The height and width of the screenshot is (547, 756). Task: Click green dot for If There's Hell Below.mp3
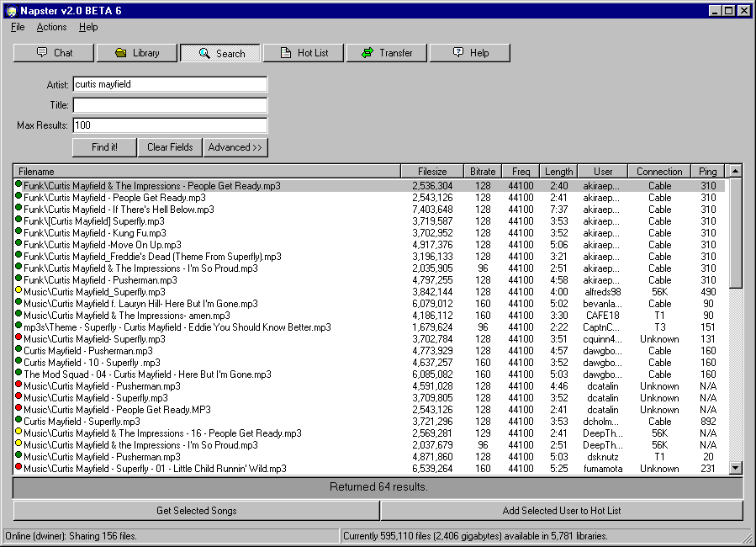pyautogui.click(x=19, y=207)
